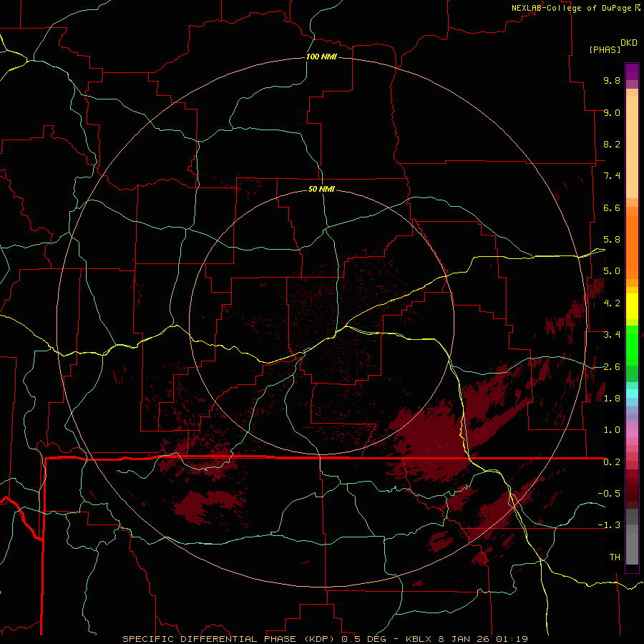
Task: Click the 6.6 scale value
Action: [x=612, y=208]
